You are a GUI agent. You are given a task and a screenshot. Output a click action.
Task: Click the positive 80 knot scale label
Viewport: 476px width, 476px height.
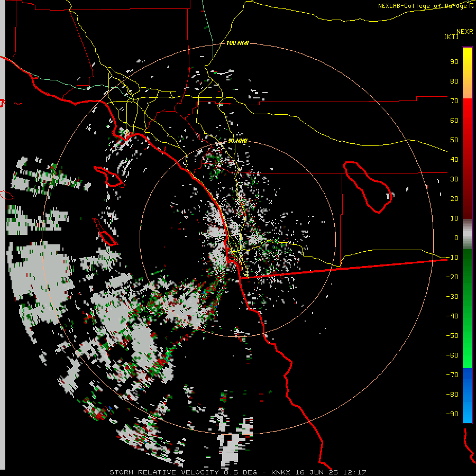(454, 81)
